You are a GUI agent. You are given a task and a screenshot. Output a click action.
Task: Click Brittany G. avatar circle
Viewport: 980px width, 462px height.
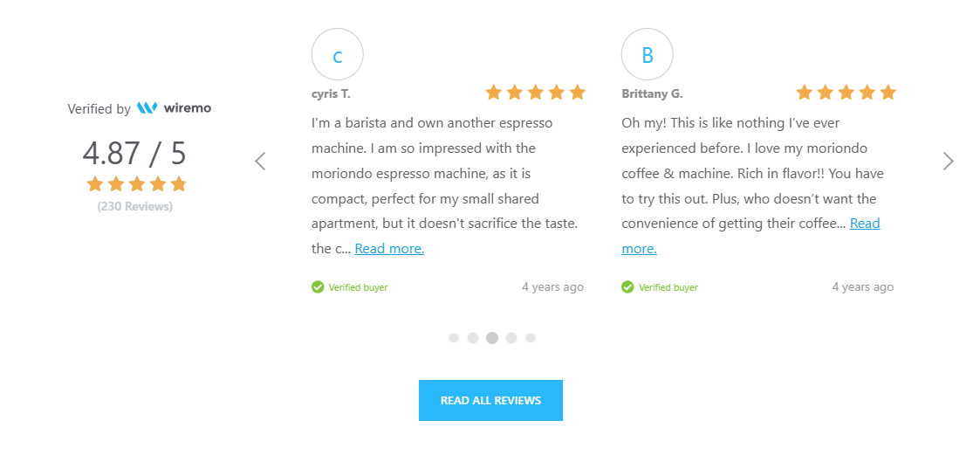pos(648,54)
